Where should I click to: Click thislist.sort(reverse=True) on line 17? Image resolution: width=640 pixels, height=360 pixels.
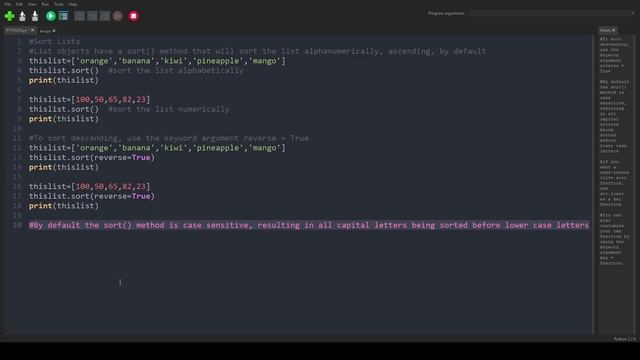[92, 196]
